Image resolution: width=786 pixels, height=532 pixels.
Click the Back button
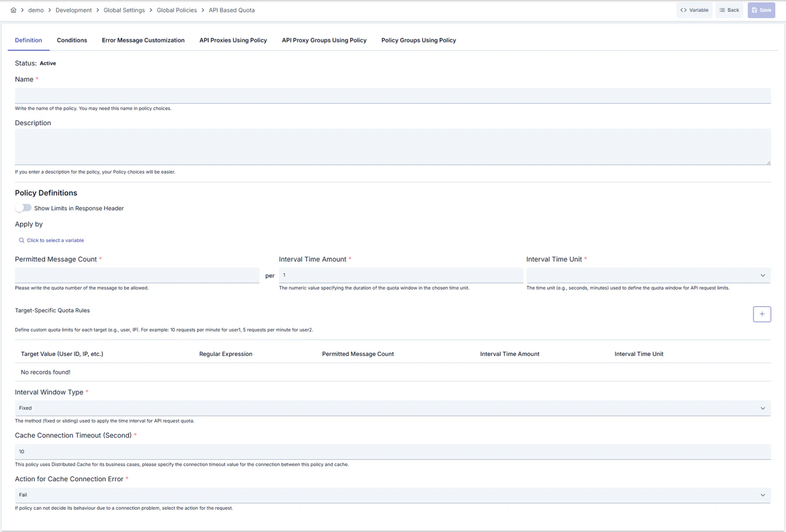[x=729, y=10]
